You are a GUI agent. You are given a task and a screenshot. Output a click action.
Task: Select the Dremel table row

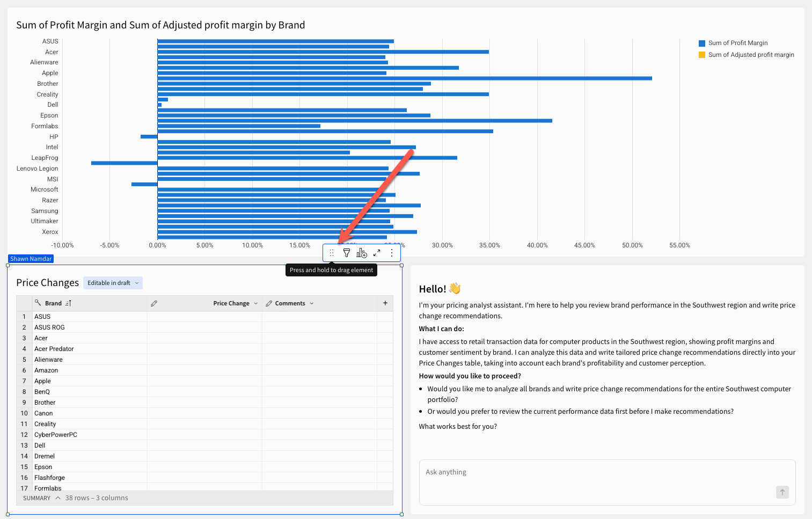204,456
